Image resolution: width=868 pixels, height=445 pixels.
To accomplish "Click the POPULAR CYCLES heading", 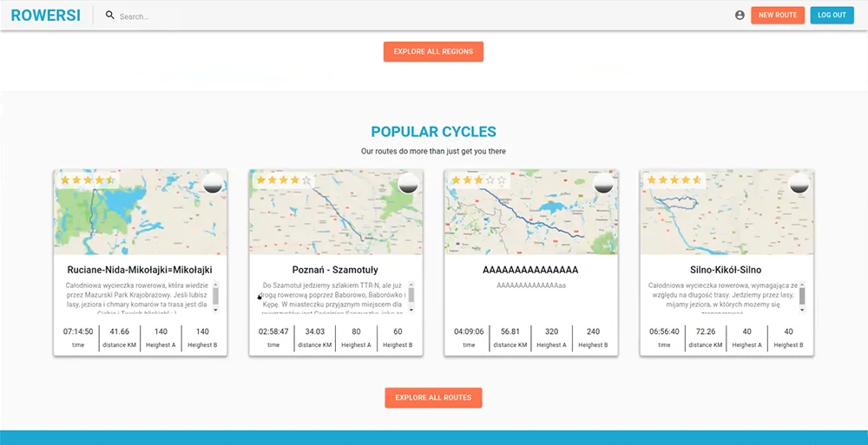I will click(433, 132).
